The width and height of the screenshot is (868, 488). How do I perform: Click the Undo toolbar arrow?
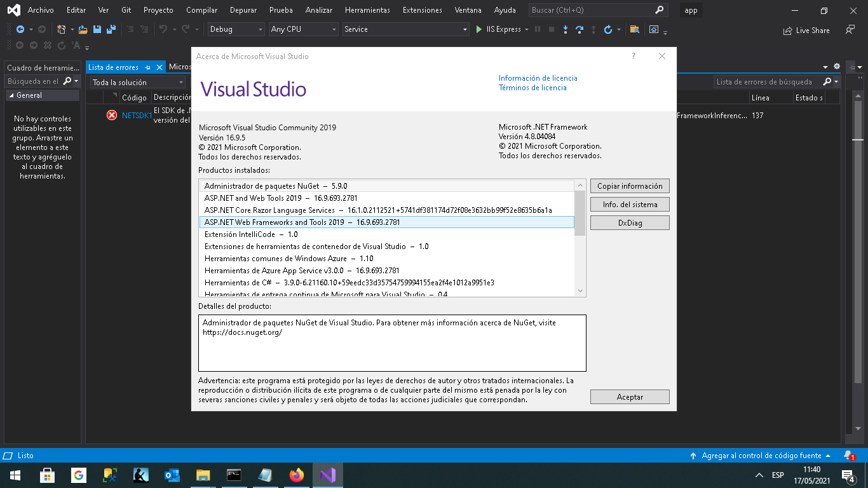coord(163,29)
